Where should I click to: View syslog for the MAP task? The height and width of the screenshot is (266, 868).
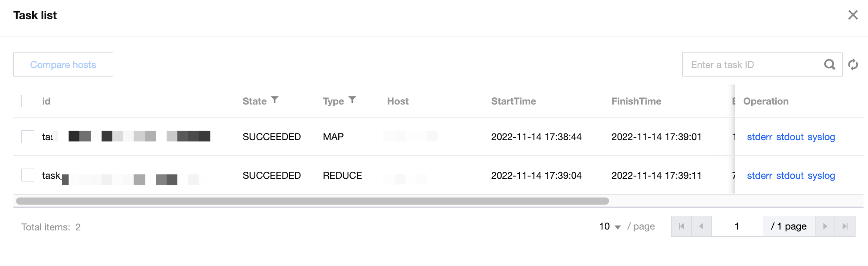pyautogui.click(x=821, y=137)
